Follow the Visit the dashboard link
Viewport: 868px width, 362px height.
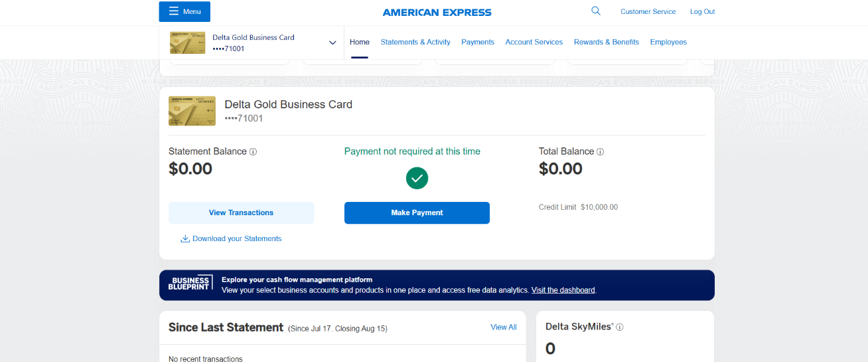tap(563, 290)
